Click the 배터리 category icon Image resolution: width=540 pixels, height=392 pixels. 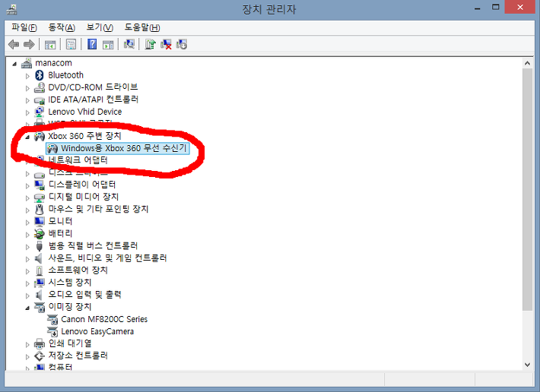(40, 234)
